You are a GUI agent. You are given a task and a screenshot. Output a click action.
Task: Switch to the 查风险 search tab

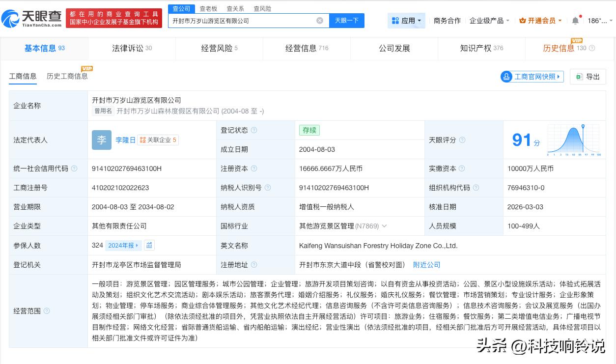[x=262, y=8]
